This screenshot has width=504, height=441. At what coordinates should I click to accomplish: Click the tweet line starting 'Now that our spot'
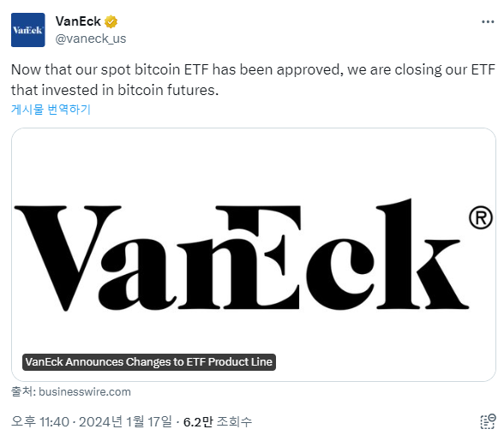pos(253,69)
